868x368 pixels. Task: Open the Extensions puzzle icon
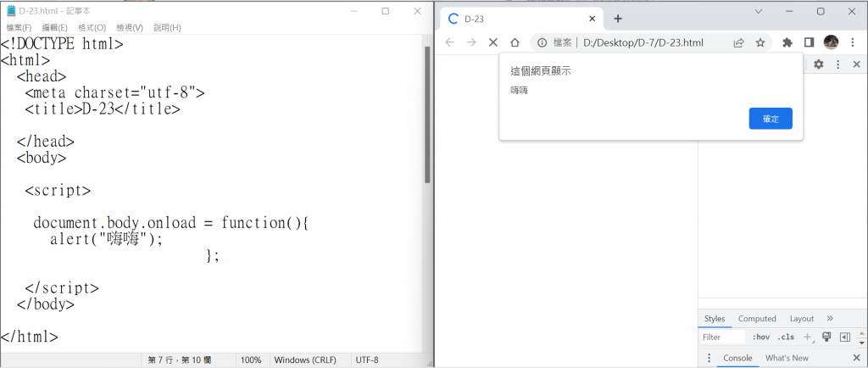[787, 42]
